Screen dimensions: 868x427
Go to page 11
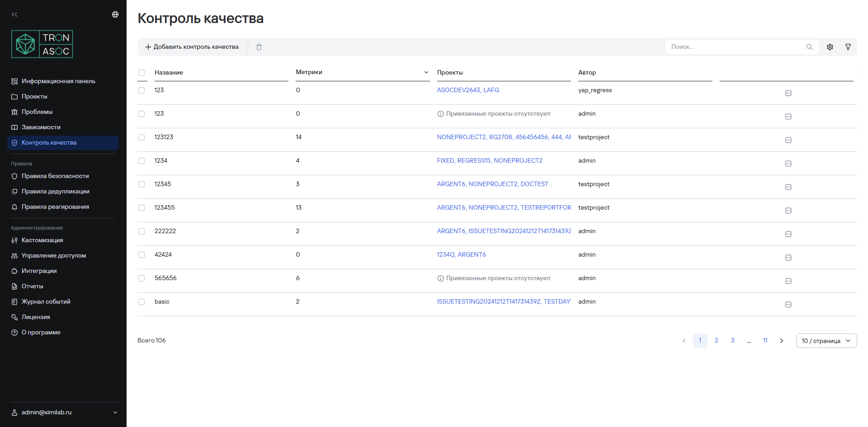point(765,341)
